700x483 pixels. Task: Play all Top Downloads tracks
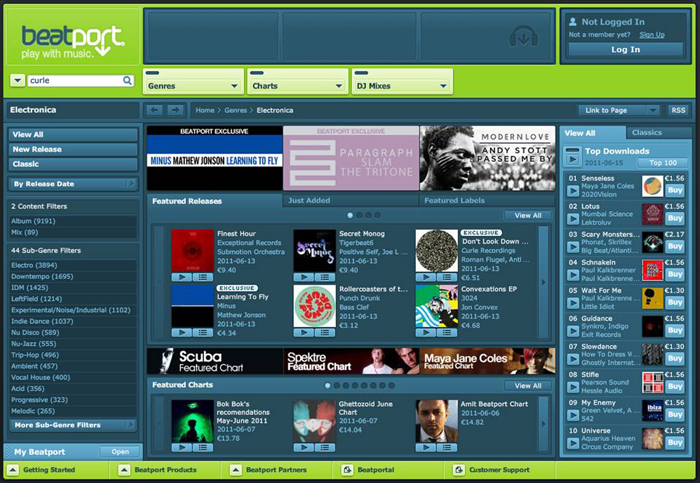572,158
